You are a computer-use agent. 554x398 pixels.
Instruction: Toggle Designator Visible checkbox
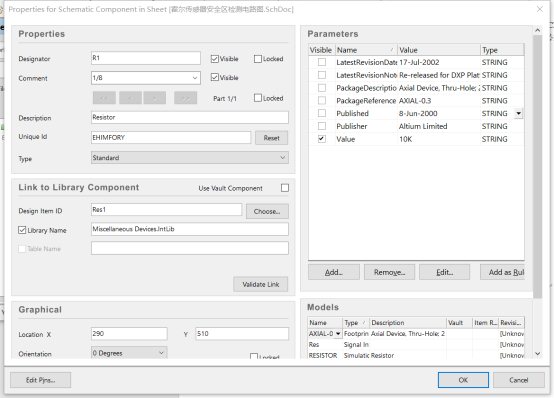tap(215, 59)
